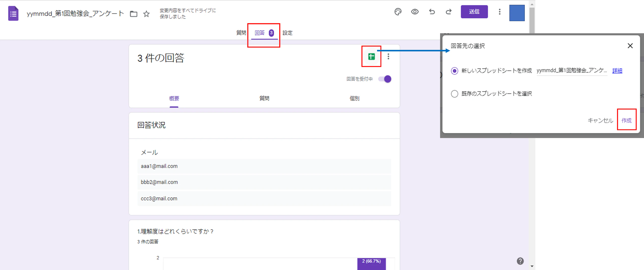Open the responses card three-dot menu
This screenshot has height=270, width=644.
pyautogui.click(x=388, y=56)
